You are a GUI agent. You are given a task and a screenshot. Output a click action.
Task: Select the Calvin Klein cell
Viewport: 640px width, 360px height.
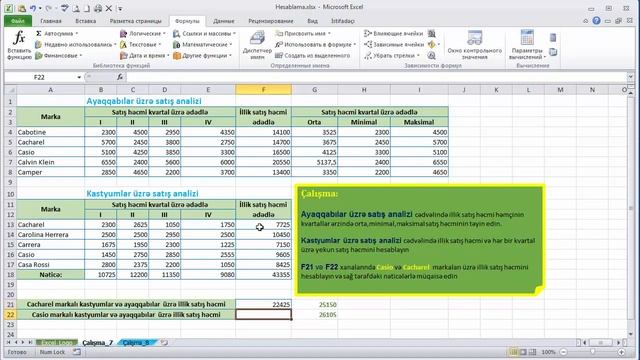[x=51, y=162]
